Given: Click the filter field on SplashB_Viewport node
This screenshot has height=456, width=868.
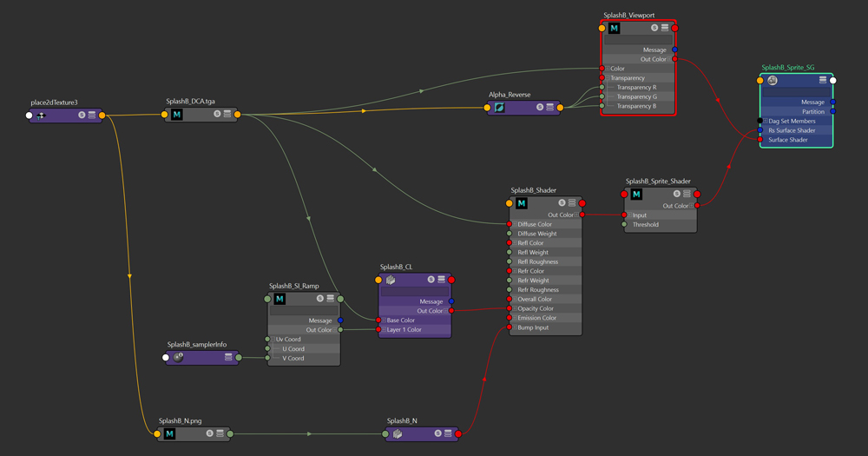Looking at the screenshot, I should pyautogui.click(x=638, y=40).
